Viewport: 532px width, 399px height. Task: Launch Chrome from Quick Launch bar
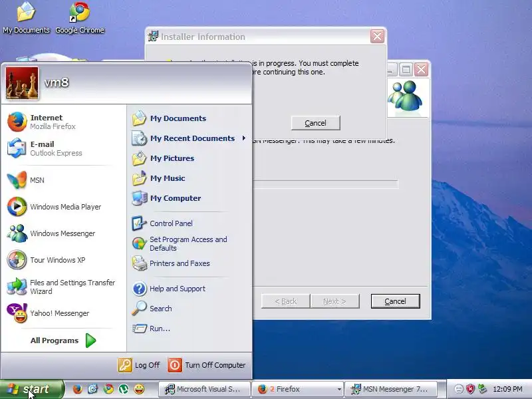coord(108,389)
